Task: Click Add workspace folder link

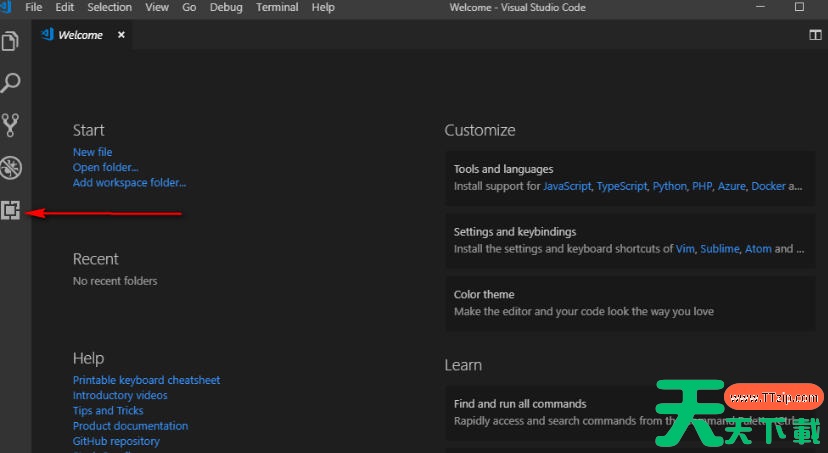Action: coord(129,183)
